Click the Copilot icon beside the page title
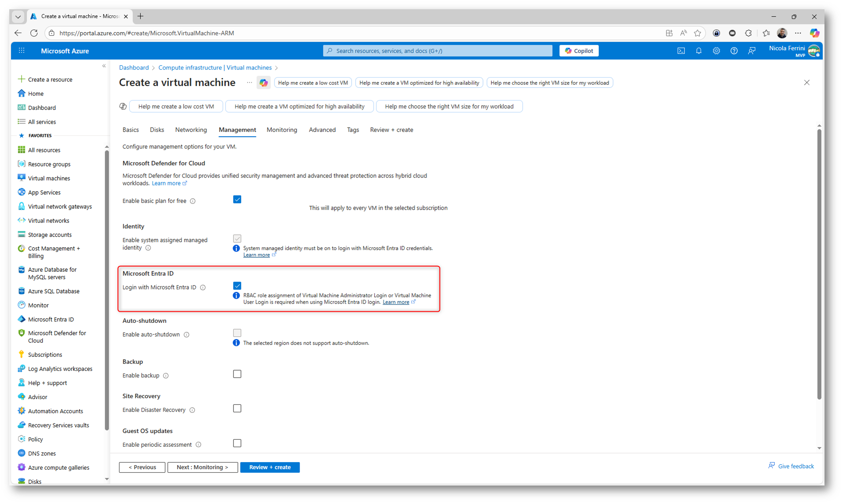Image resolution: width=843 pixels, height=504 pixels. point(264,83)
